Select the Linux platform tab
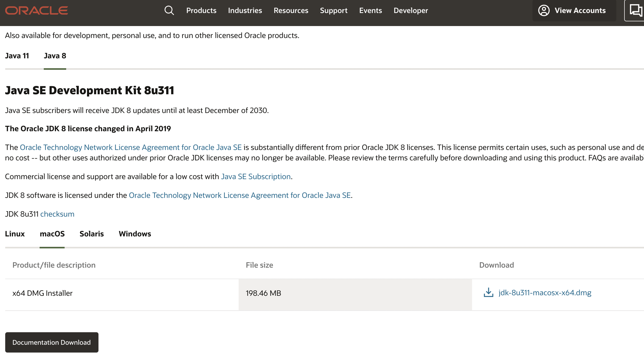 [15, 234]
